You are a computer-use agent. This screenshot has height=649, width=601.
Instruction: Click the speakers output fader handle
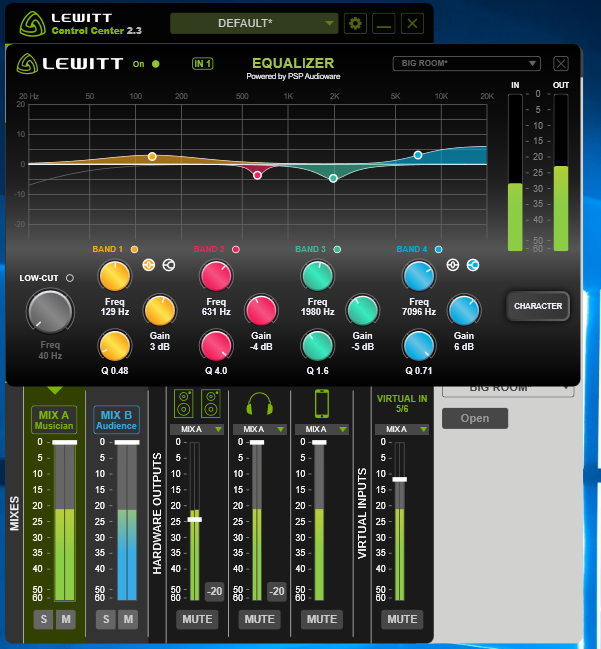tap(195, 519)
